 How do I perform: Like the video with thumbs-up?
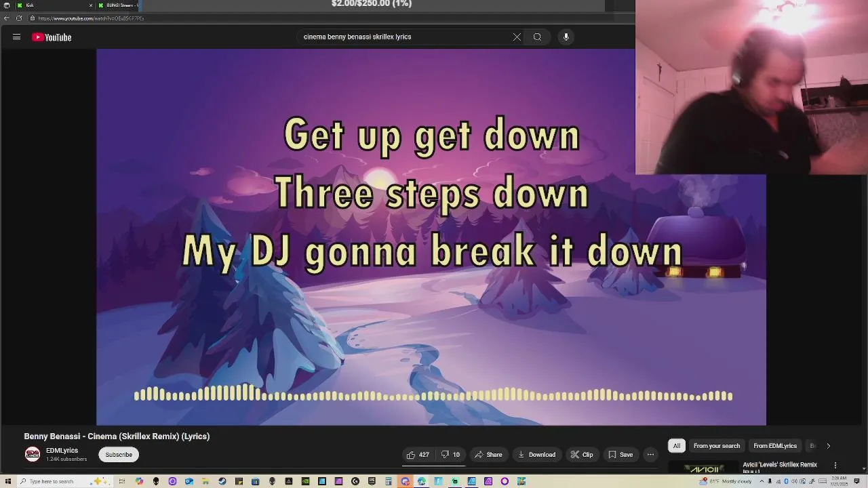pyautogui.click(x=418, y=455)
